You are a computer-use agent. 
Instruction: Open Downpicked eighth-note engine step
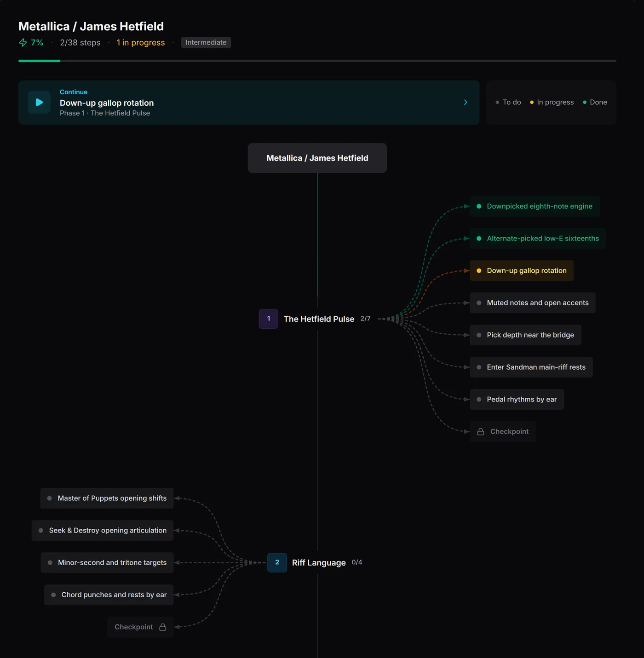(x=535, y=206)
